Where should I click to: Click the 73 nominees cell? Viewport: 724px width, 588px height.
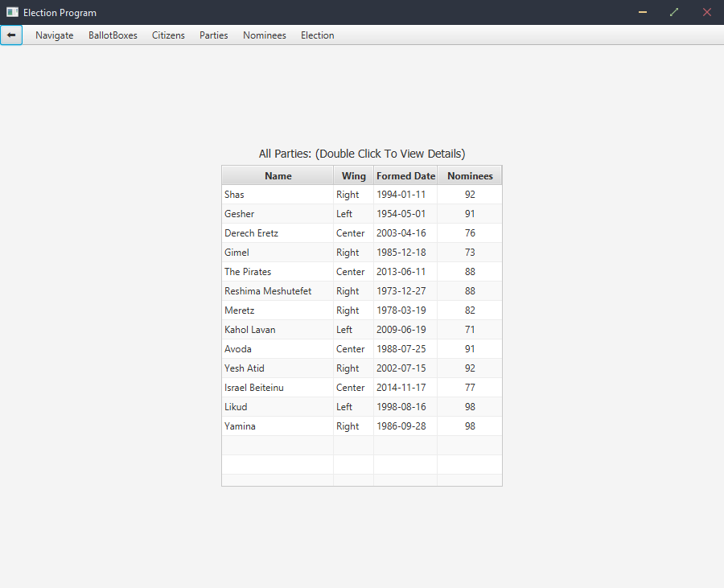click(x=470, y=253)
